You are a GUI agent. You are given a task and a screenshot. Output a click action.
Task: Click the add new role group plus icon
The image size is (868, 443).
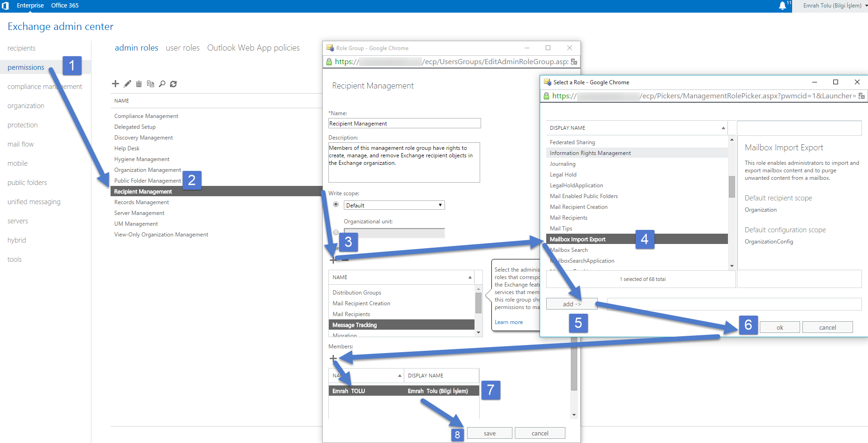pyautogui.click(x=115, y=84)
